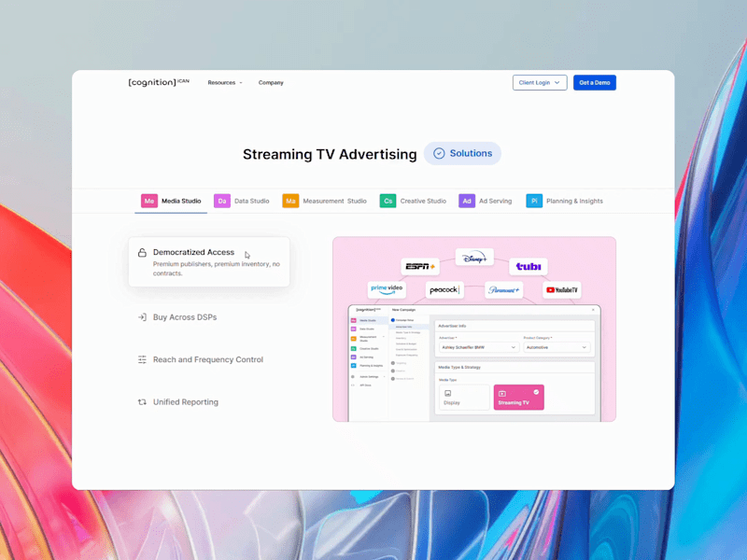Click the peacock logo tile
Viewport: 747px width, 560px height.
click(x=444, y=289)
